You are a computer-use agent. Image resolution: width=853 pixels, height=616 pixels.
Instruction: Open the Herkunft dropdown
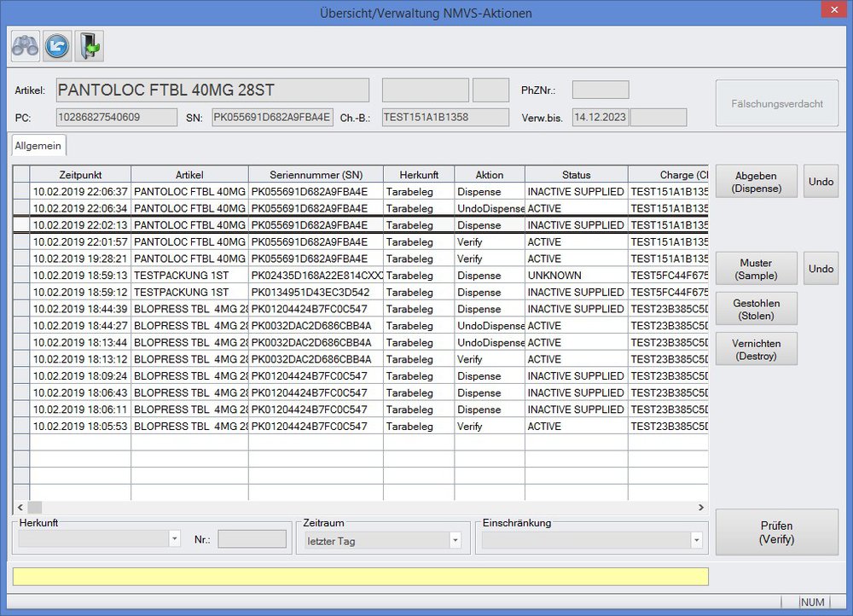coord(174,539)
